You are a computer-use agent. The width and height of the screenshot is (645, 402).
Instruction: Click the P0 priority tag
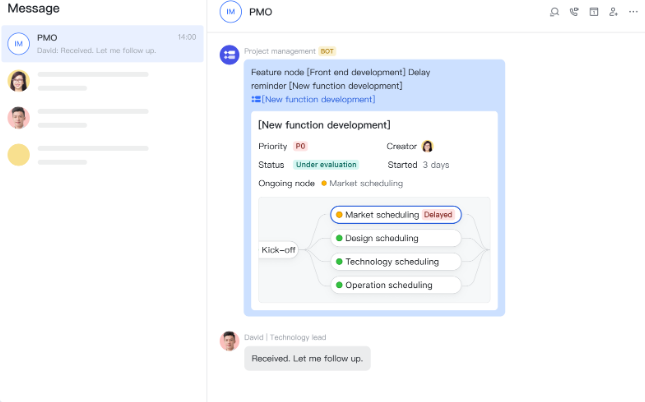[300, 146]
